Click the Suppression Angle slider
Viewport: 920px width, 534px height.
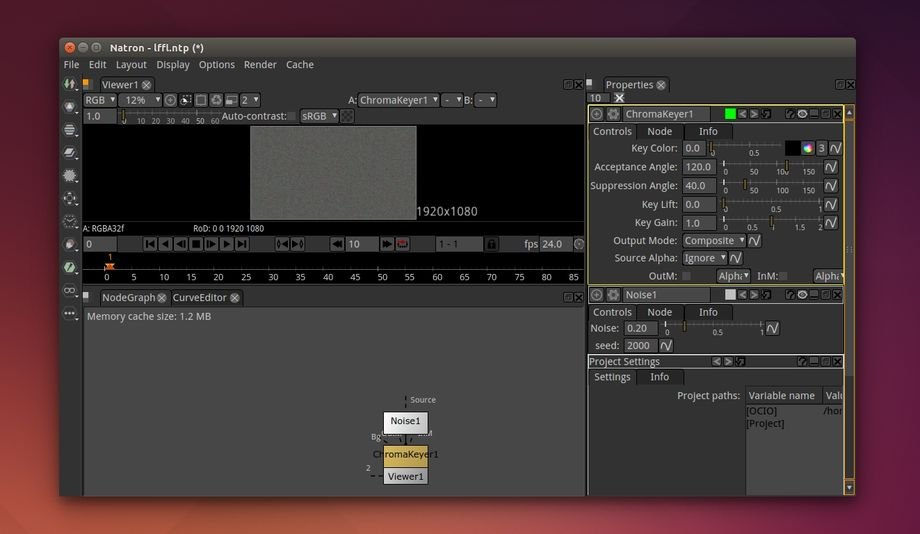[x=770, y=185]
